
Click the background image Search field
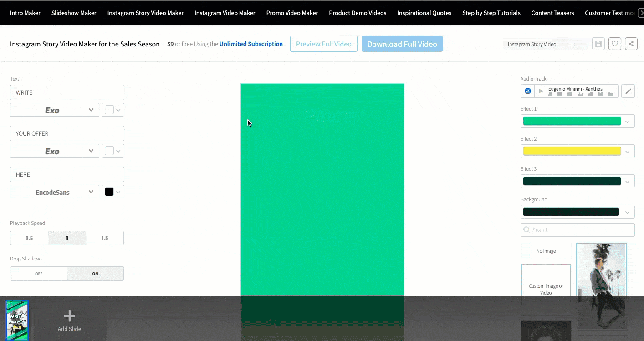[x=578, y=230]
